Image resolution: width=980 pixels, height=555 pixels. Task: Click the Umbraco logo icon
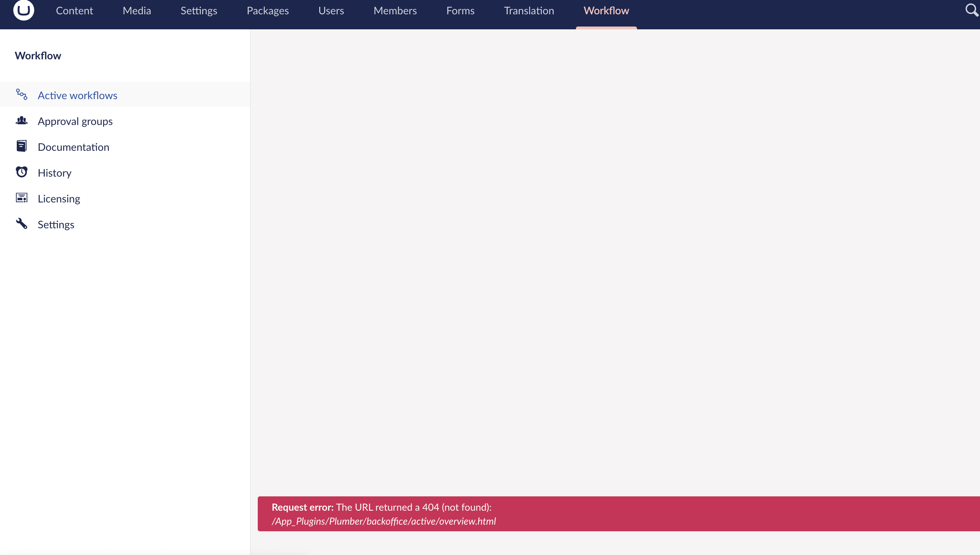(x=24, y=9)
